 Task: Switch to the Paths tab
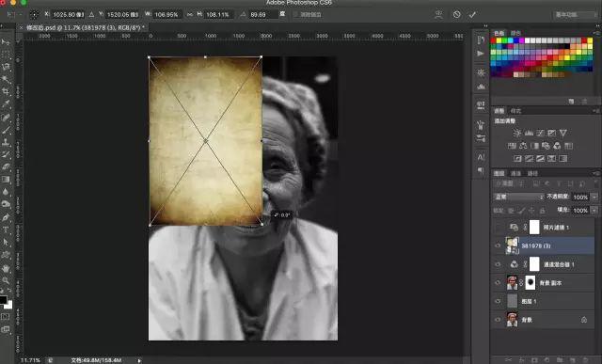pyautogui.click(x=532, y=174)
